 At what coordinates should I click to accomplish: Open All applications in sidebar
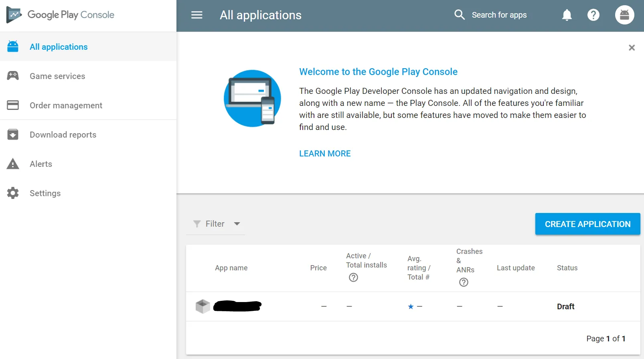[x=59, y=47]
